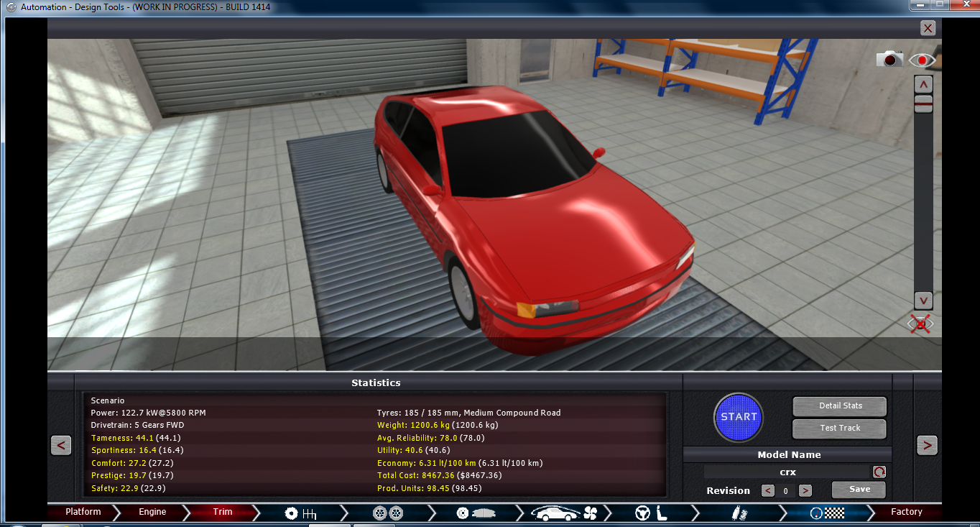Open the aerodynamics and cooling tab

564,513
